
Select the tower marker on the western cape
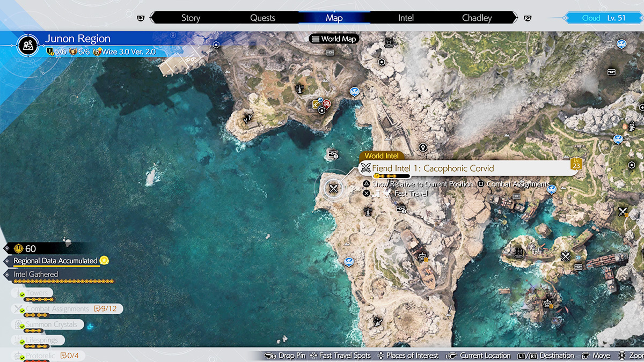pos(248,116)
